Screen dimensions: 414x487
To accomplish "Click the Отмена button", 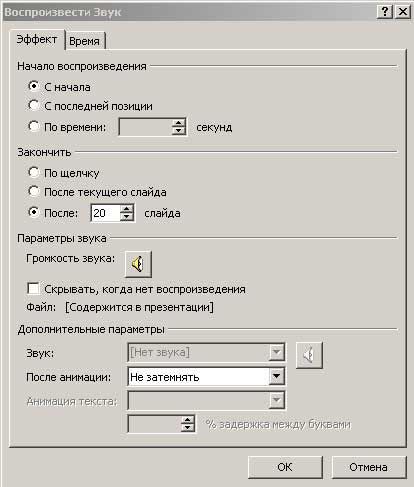I will click(x=369, y=467).
